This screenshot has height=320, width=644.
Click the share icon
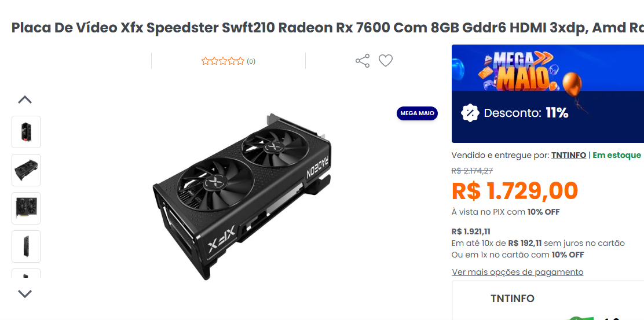(363, 61)
